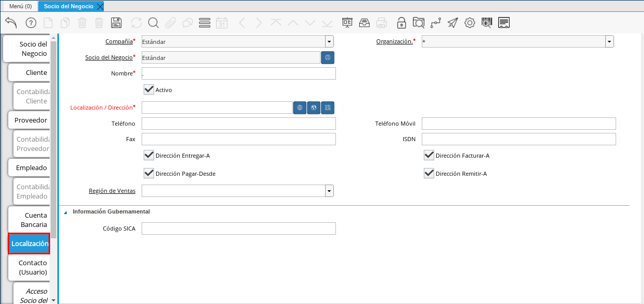Click the Organización label link
The width and height of the screenshot is (644, 304).
point(394,42)
